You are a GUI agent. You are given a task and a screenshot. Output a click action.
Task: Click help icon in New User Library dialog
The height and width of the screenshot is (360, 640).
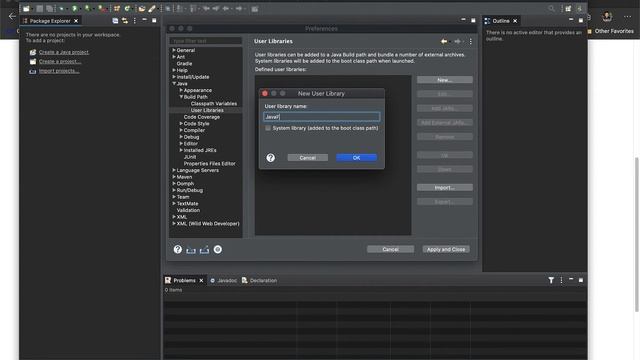pyautogui.click(x=271, y=158)
